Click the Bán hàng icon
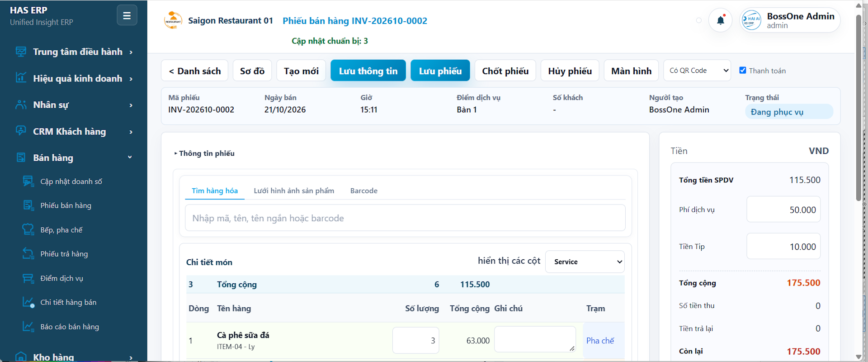Viewport: 868px width, 362px height. 21,157
